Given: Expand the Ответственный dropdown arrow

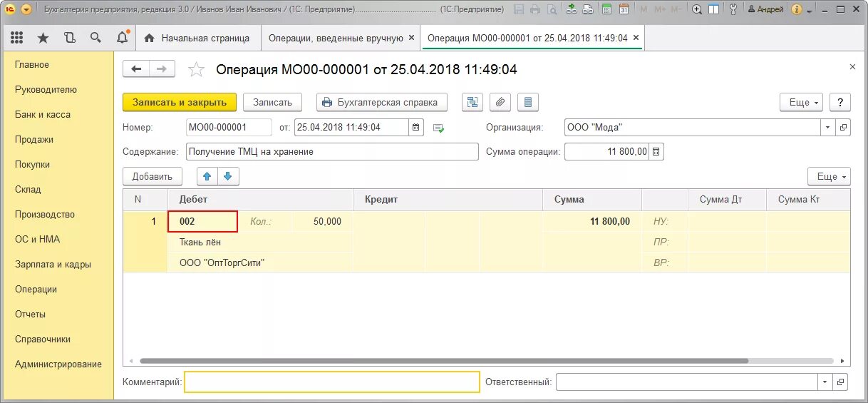Looking at the screenshot, I should [x=825, y=382].
